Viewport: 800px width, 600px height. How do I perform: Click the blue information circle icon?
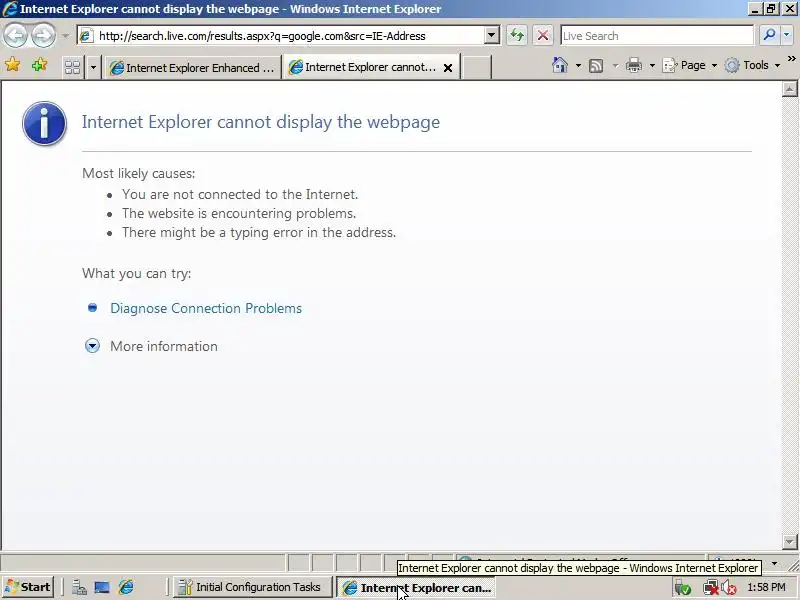(x=44, y=123)
